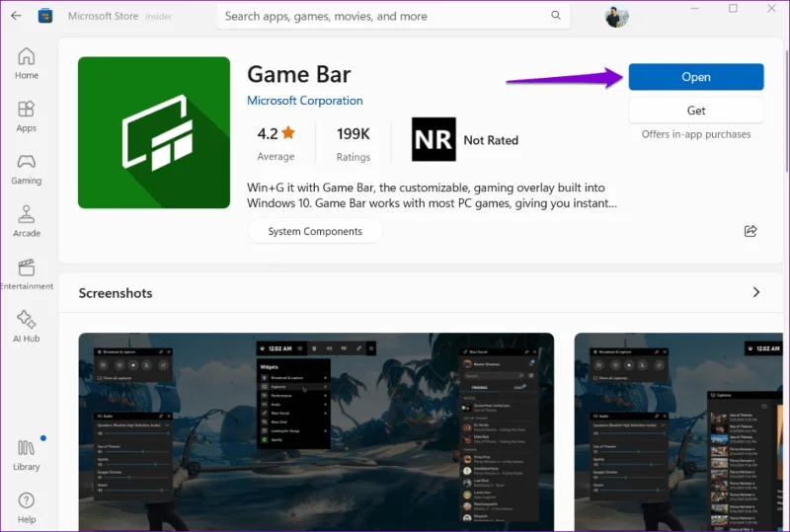790x532 pixels.
Task: Open the Library in sidebar
Action: click(x=27, y=454)
